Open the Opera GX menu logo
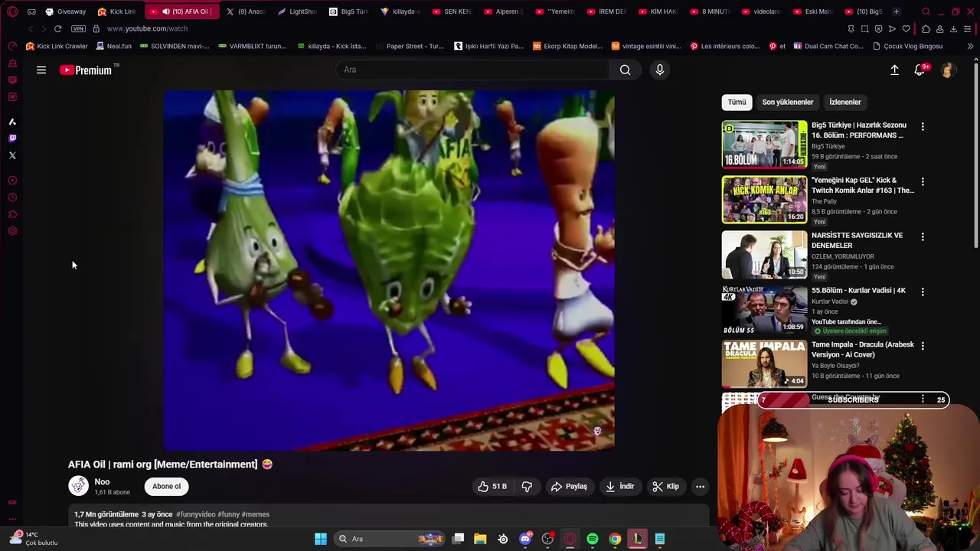The image size is (980, 551). coord(12,11)
